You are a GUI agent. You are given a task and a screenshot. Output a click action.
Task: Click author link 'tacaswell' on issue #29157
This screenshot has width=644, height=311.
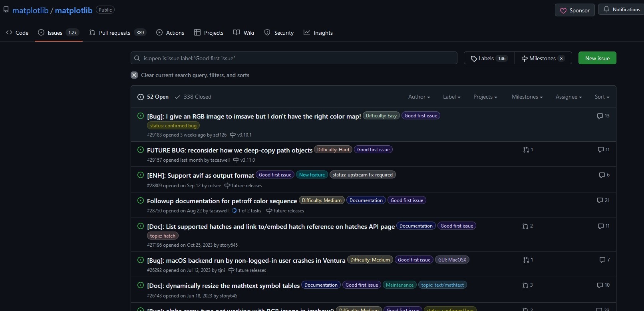click(x=220, y=160)
